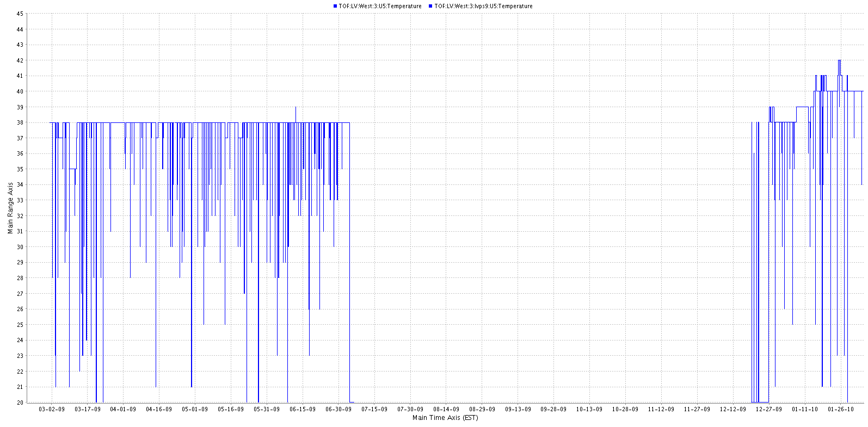Click the Main Range Axis title
Image resolution: width=868 pixels, height=427 pixels.
[10, 208]
